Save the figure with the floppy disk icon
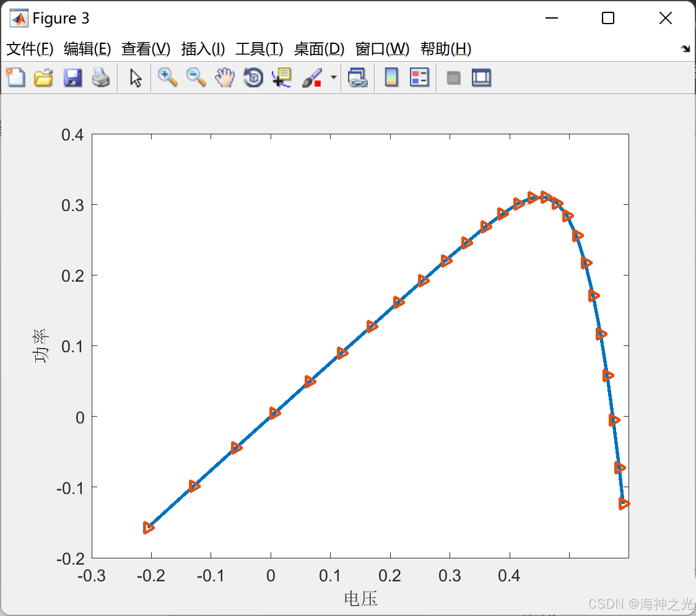The width and height of the screenshot is (696, 616). pos(72,77)
